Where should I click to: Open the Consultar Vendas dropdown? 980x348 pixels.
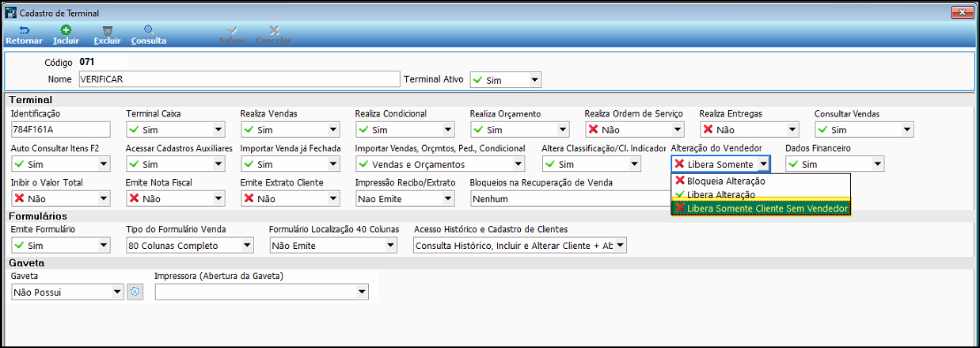907,130
